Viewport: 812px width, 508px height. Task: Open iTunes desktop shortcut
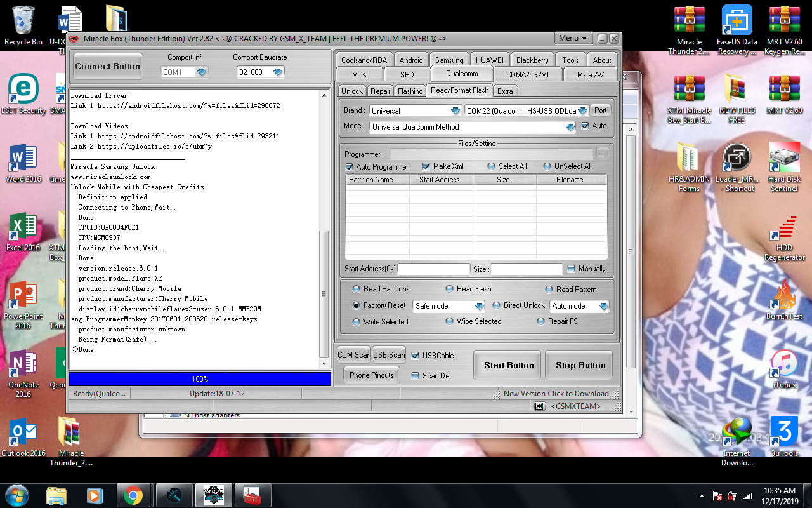(784, 368)
